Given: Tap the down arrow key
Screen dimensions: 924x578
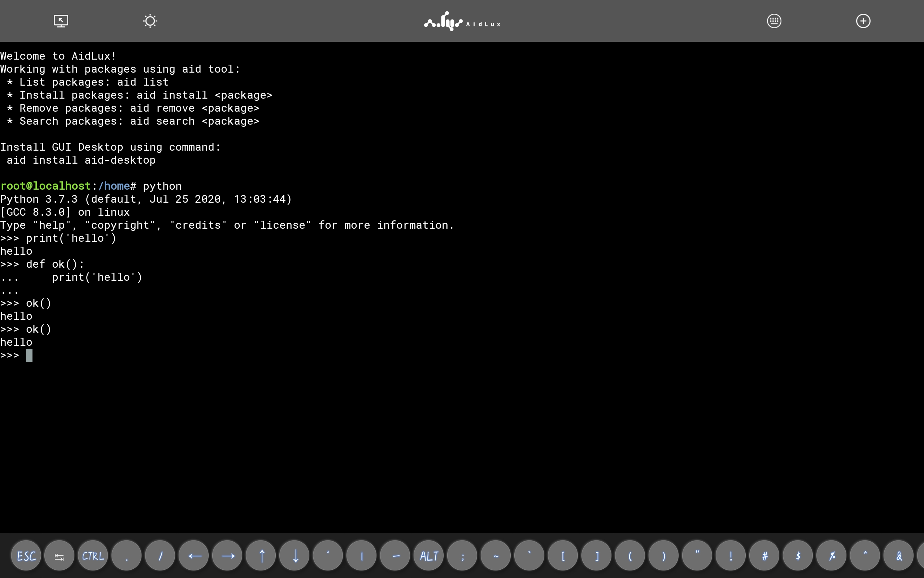Looking at the screenshot, I should pos(295,556).
